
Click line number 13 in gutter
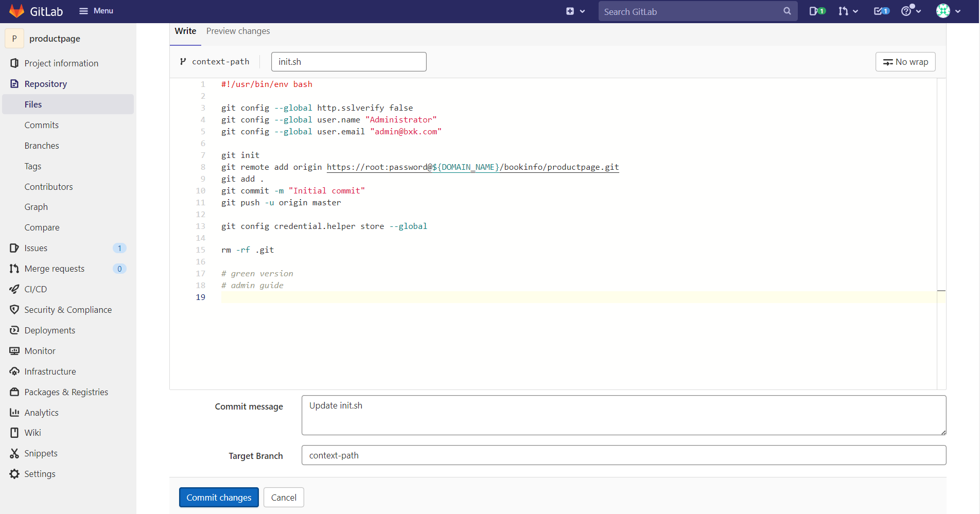tap(200, 226)
